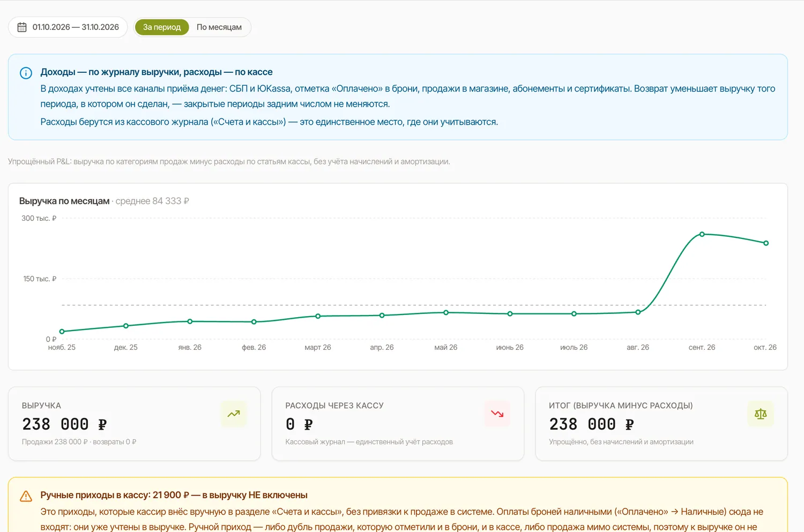804x532 pixels.
Task: Click the май 26 data point on chart
Action: 446,312
